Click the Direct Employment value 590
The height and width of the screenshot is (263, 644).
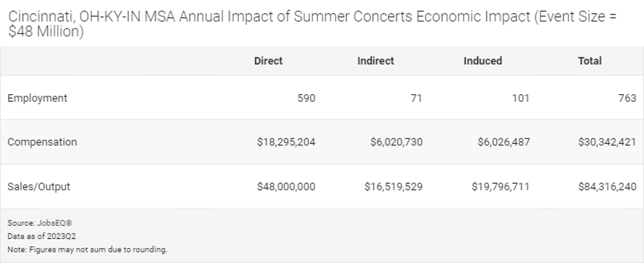coord(306,98)
